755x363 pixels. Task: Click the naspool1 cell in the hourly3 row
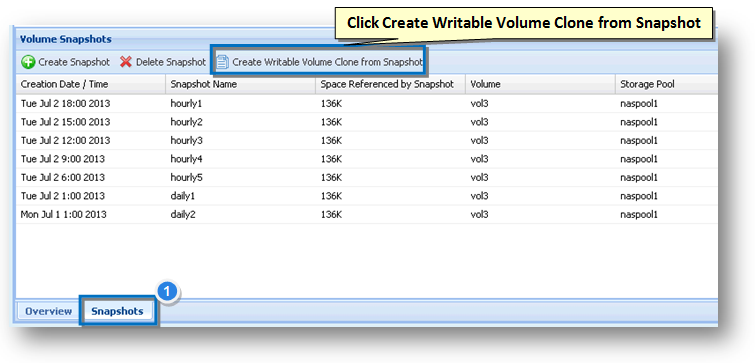[x=666, y=141]
